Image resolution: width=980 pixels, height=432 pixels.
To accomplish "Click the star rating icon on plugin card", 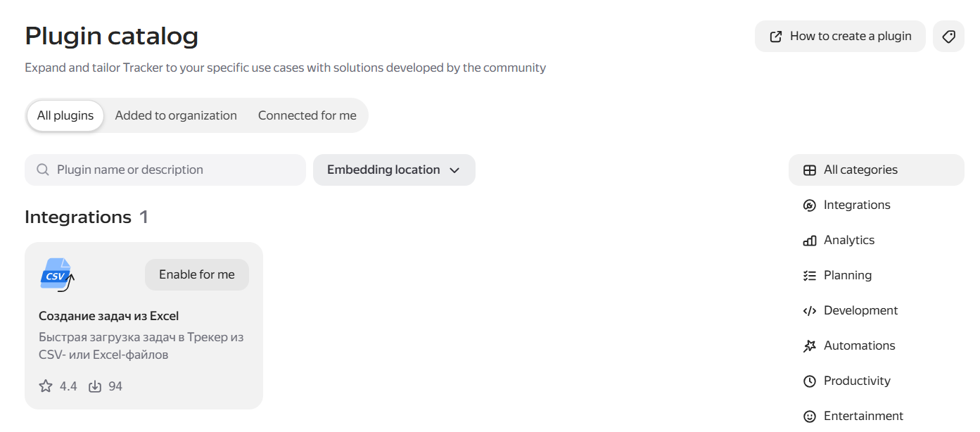I will coord(46,386).
